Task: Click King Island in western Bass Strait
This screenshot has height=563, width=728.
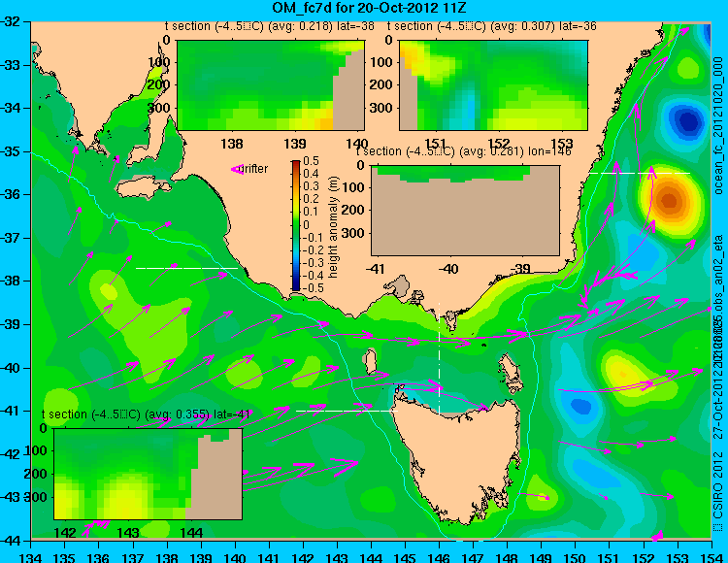Action: coord(370,362)
